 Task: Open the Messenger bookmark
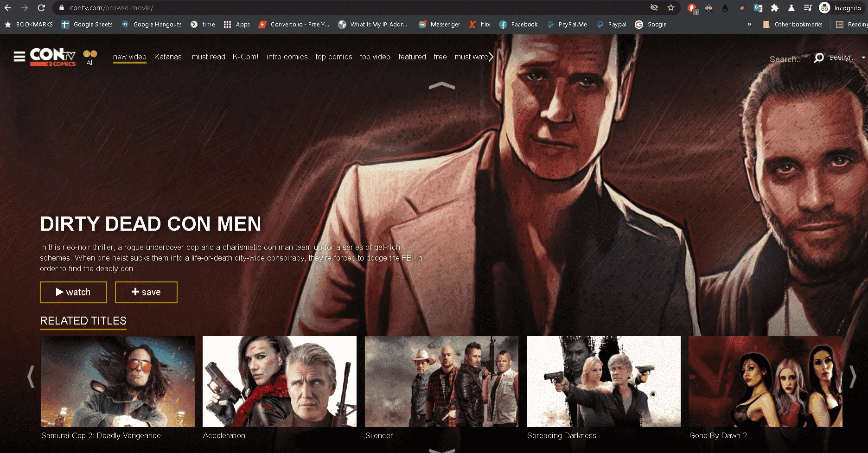pyautogui.click(x=439, y=25)
